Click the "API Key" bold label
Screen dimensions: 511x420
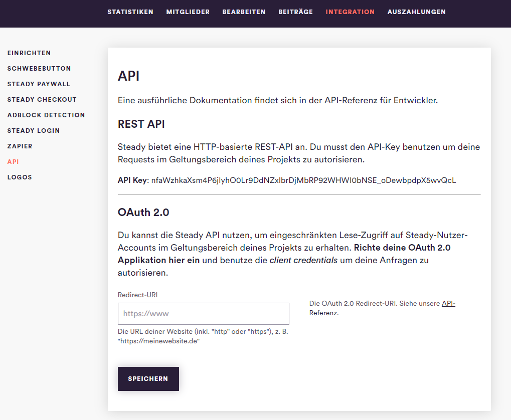133,180
